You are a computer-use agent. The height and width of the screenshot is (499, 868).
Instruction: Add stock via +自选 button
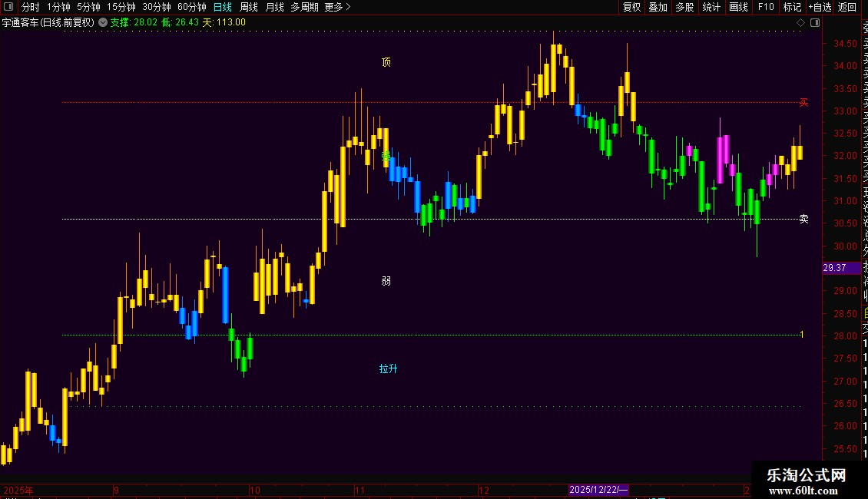tap(820, 7)
